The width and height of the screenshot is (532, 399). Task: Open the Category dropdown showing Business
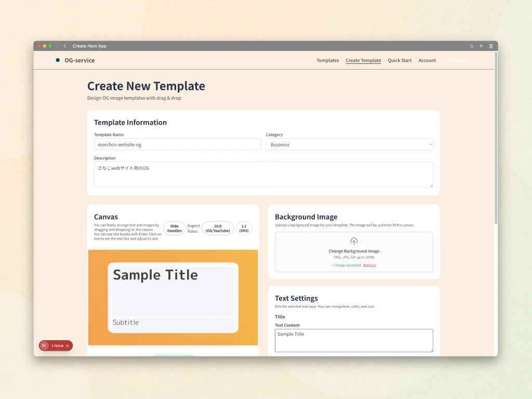(349, 145)
